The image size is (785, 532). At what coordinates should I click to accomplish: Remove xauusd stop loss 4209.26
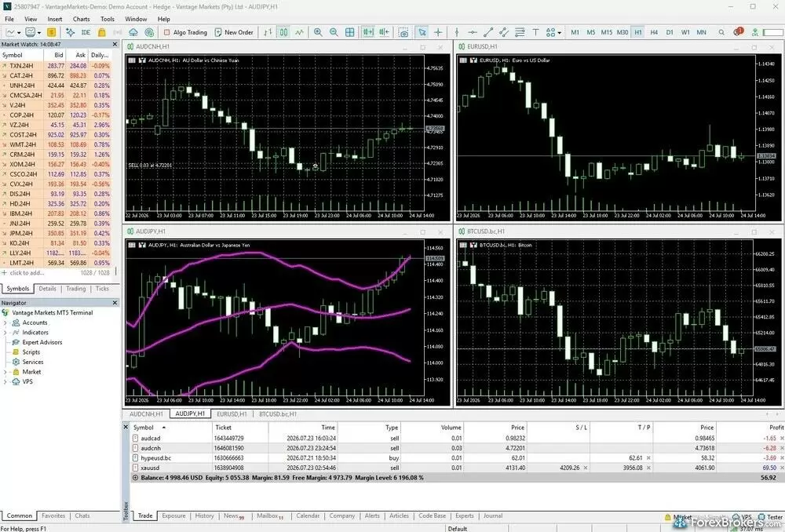(x=586, y=468)
